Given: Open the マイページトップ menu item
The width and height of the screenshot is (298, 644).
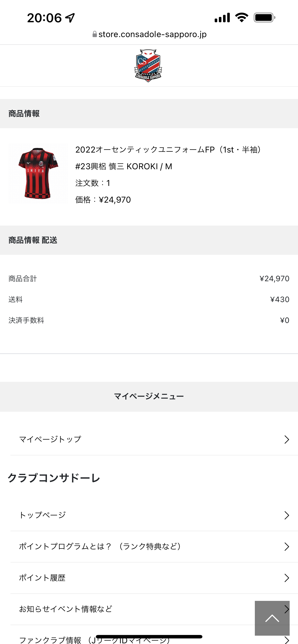Looking at the screenshot, I should point(50,439).
